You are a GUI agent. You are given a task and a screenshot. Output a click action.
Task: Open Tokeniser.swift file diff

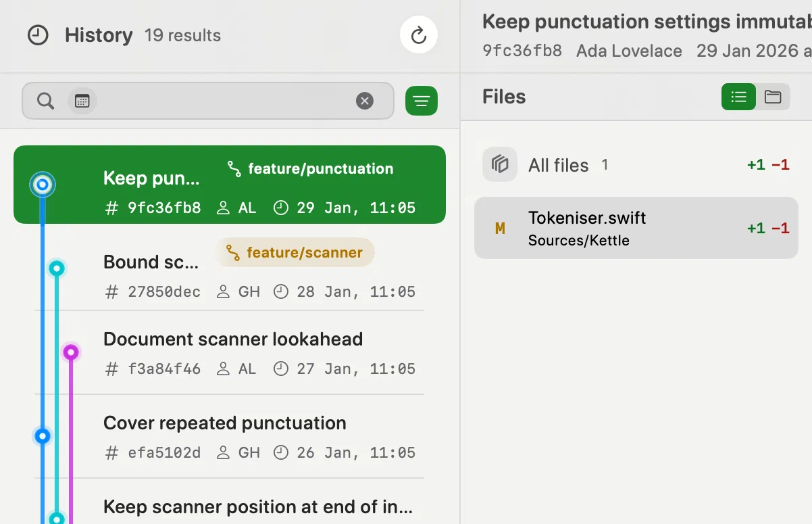coord(636,228)
